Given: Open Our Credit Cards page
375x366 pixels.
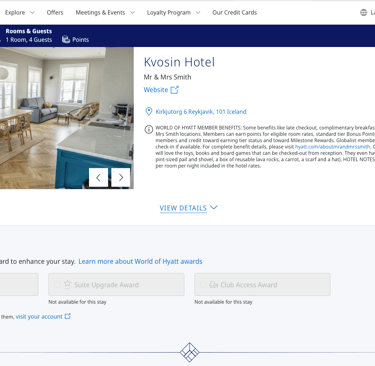Looking at the screenshot, I should (x=235, y=13).
